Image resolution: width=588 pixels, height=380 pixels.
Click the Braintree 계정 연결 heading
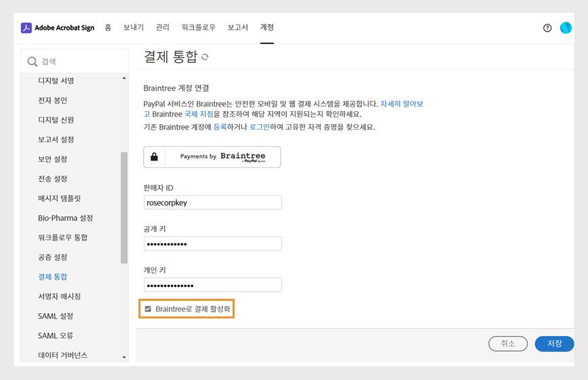coord(176,88)
